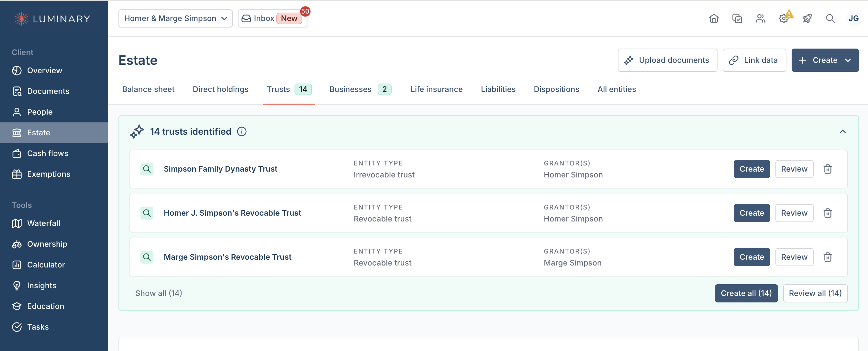Image resolution: width=868 pixels, height=351 pixels.
Task: Click the rocket icon in header
Action: (807, 18)
